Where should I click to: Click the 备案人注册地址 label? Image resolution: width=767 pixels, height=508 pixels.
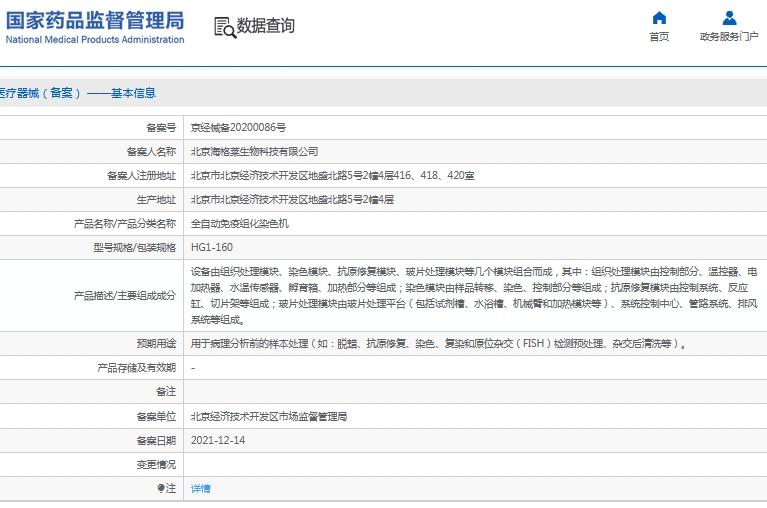point(141,176)
